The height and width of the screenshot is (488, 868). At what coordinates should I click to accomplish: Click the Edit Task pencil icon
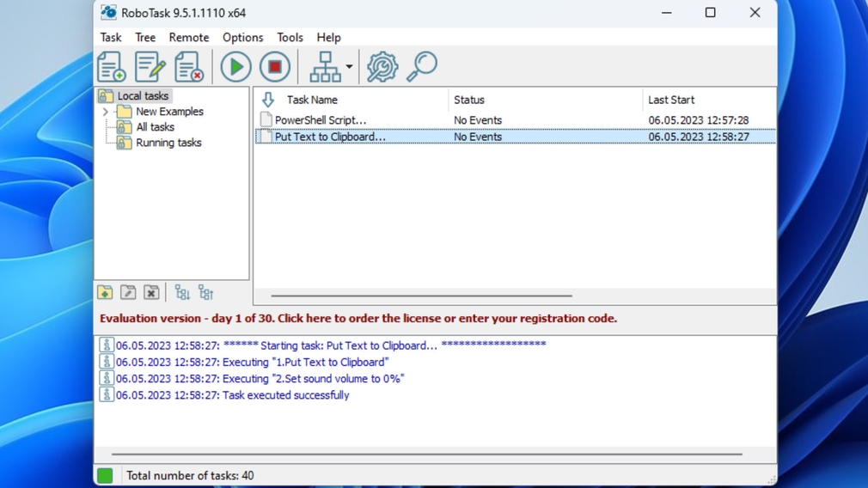(x=150, y=67)
